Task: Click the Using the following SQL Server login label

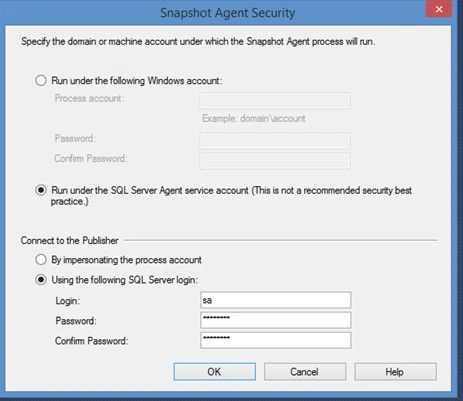Action: 124,280
